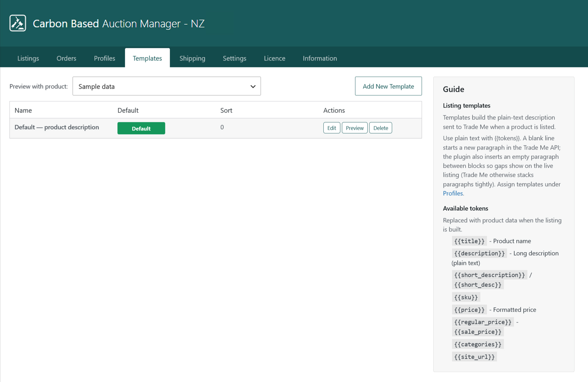Click the Actions column header
The image size is (588, 382).
click(334, 110)
